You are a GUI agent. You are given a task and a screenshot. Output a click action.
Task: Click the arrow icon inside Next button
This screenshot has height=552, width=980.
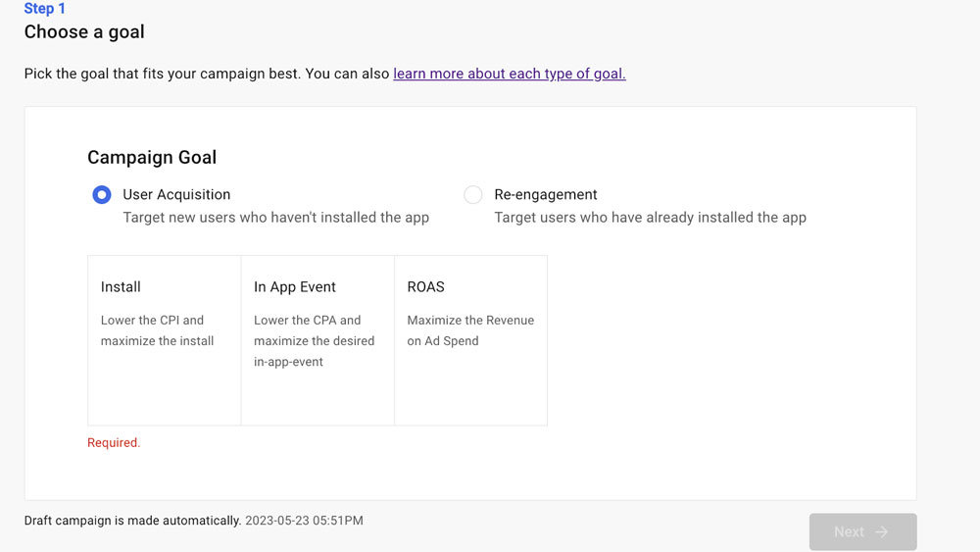click(882, 531)
